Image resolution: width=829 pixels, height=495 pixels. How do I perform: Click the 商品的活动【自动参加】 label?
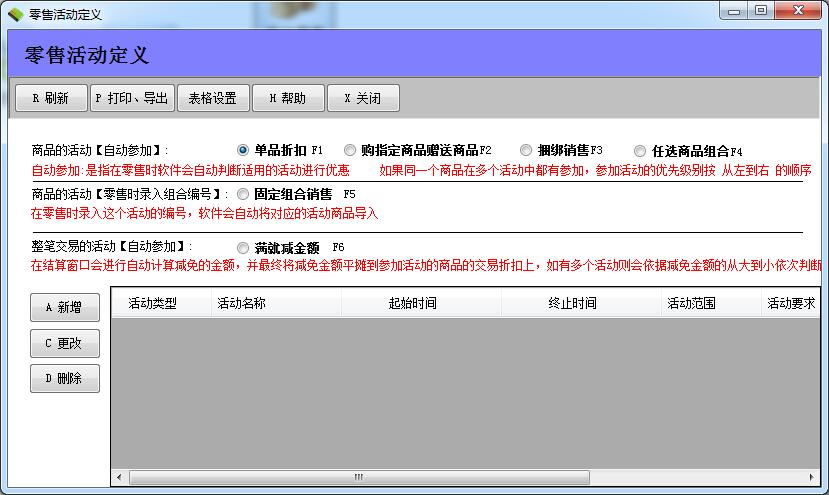point(99,151)
